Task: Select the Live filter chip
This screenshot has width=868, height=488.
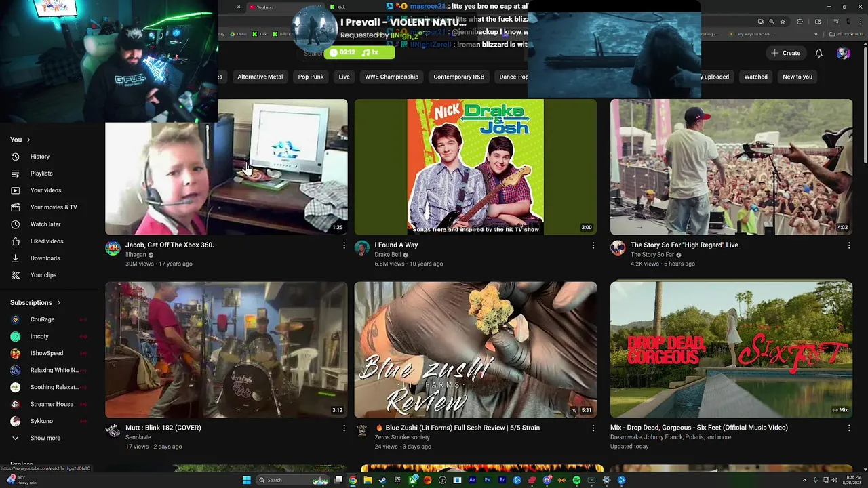Action: [344, 77]
